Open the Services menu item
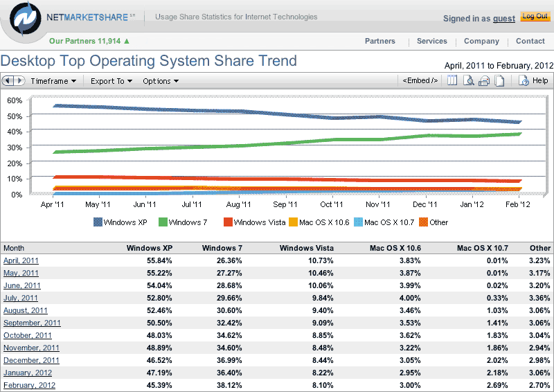The height and width of the screenshot is (392, 554). pos(431,41)
